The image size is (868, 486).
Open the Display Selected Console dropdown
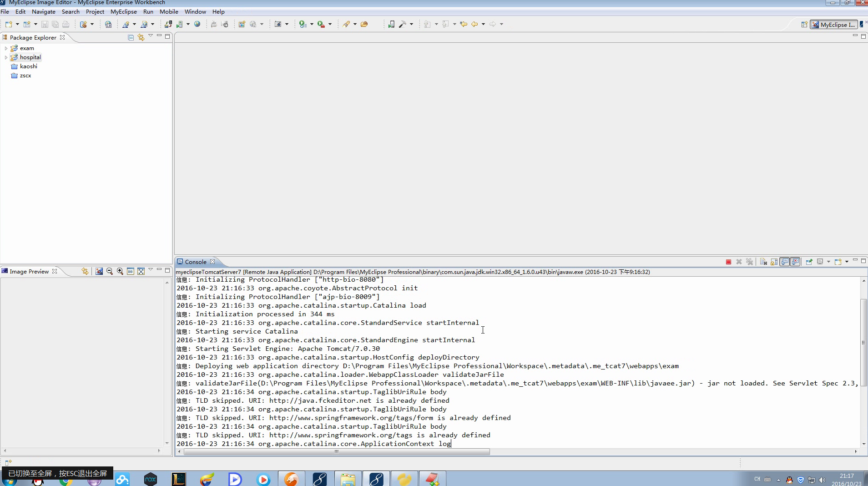pos(828,262)
